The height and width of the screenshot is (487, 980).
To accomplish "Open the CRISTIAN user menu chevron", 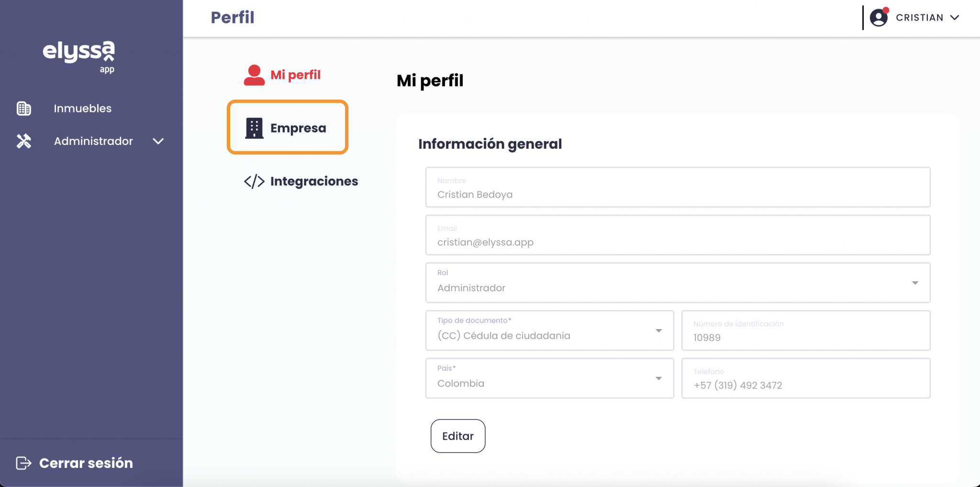I will coord(955,18).
